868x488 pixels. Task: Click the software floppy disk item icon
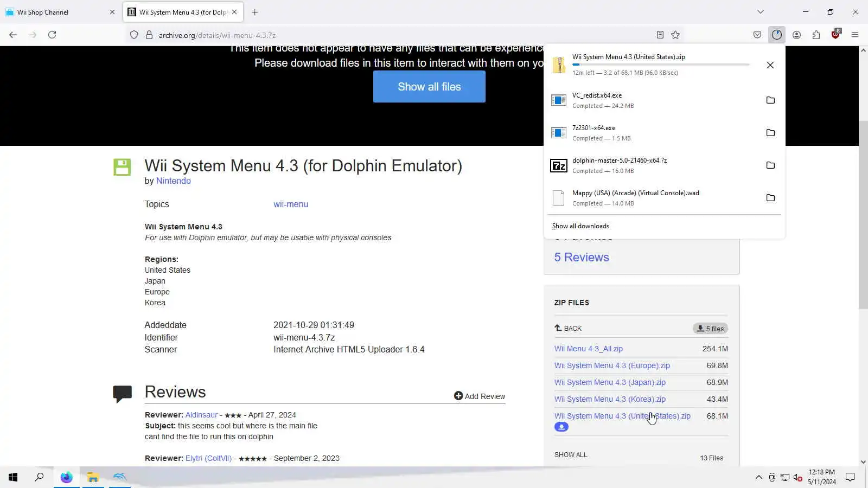point(122,167)
